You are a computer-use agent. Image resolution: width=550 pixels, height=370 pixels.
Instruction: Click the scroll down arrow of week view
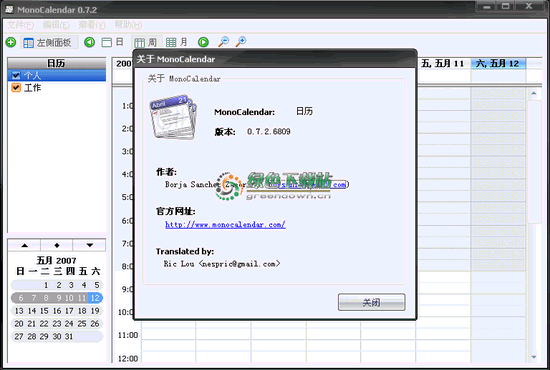[x=534, y=357]
